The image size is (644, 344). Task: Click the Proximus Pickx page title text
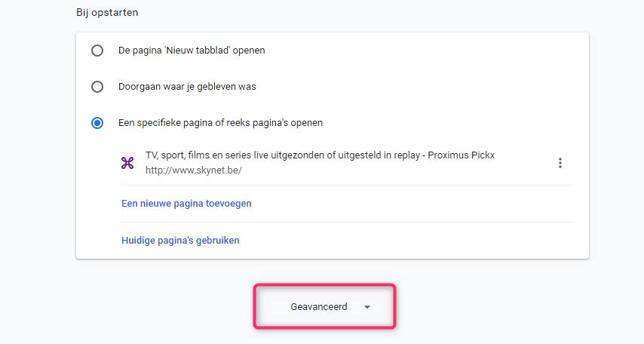[320, 155]
